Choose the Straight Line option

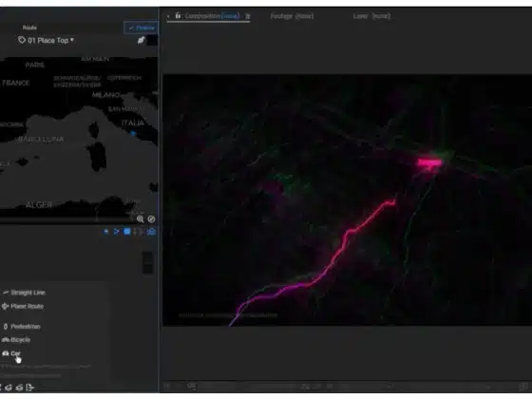tap(24, 293)
